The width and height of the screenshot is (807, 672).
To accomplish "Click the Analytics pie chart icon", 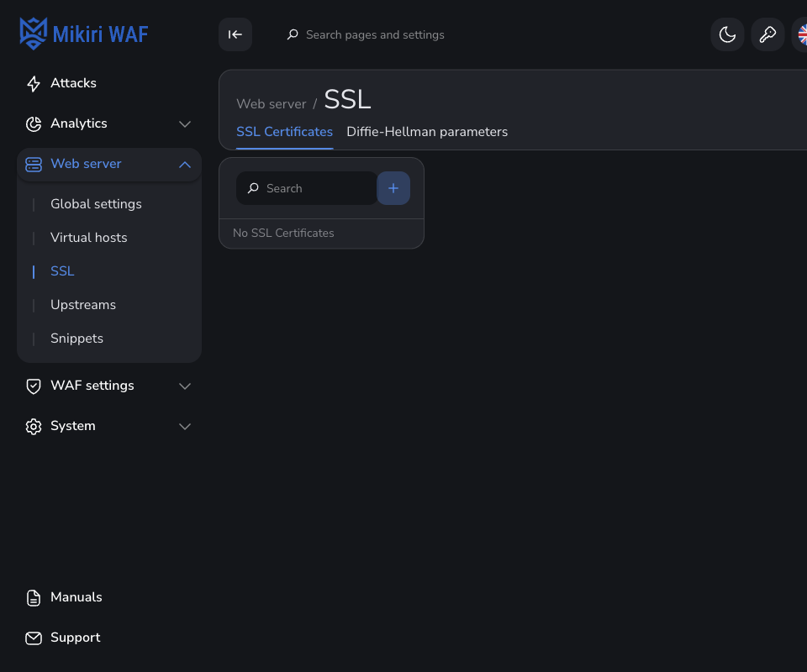I will click(34, 124).
